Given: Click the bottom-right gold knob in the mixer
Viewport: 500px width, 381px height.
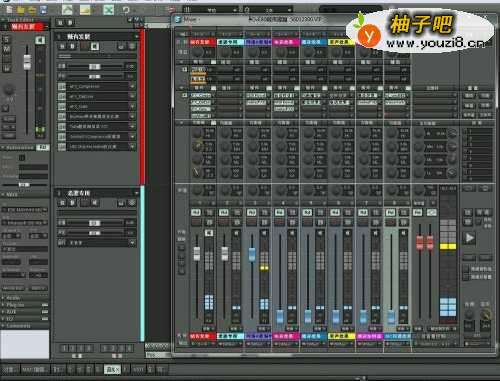Looking at the screenshot, I should [x=485, y=314].
